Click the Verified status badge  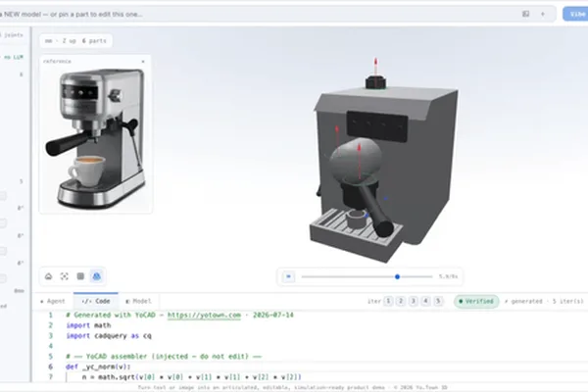[476, 301]
